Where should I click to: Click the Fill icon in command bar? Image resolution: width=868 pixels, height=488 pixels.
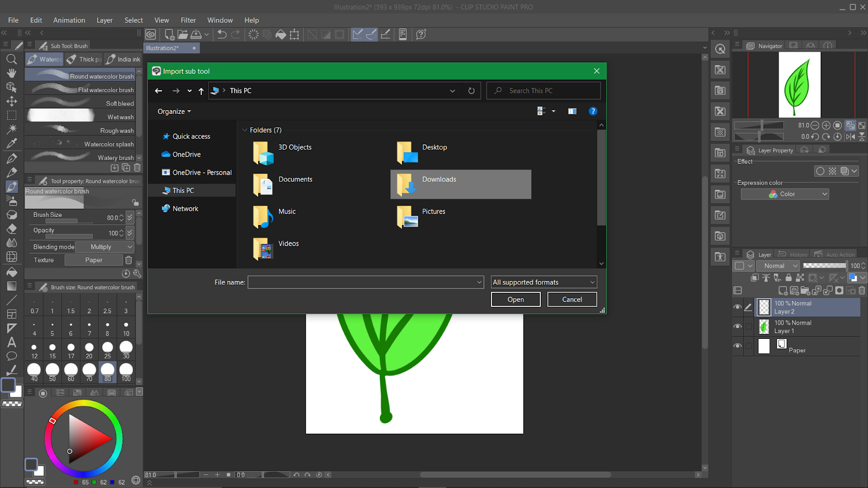(x=281, y=34)
